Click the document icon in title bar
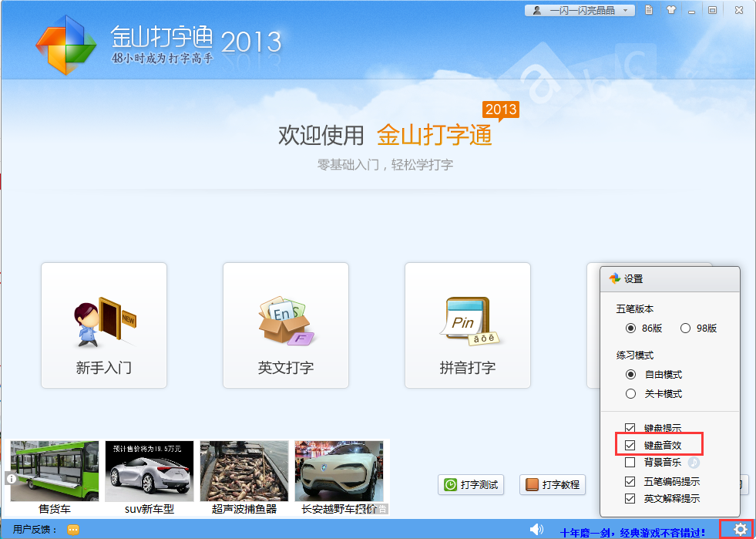Image resolution: width=756 pixels, height=539 pixels. click(x=650, y=10)
